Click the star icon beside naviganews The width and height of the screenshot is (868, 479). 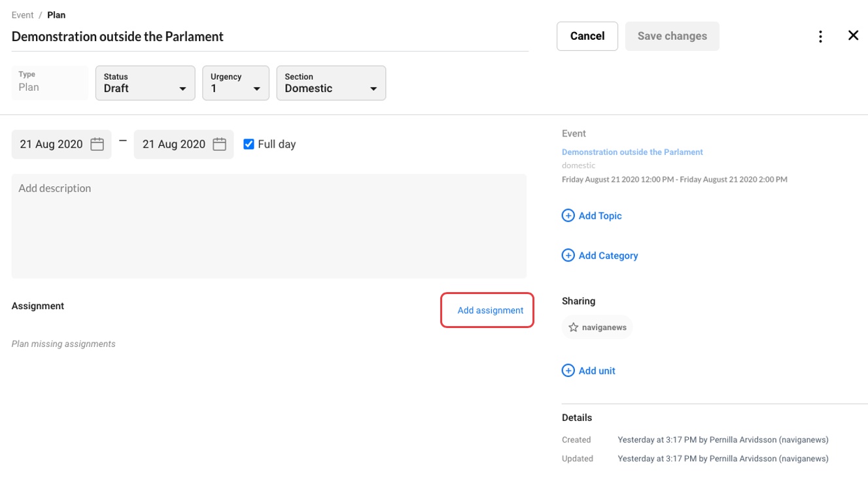point(574,327)
